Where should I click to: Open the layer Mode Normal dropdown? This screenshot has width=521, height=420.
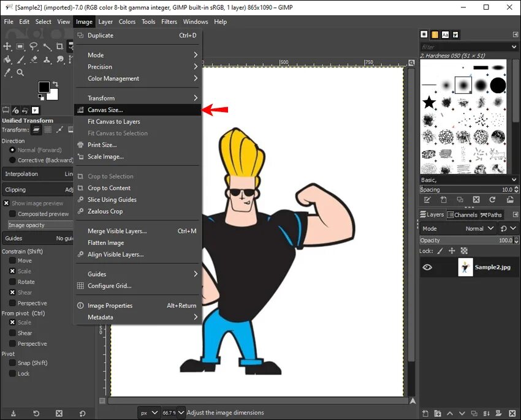pyautogui.click(x=458, y=228)
